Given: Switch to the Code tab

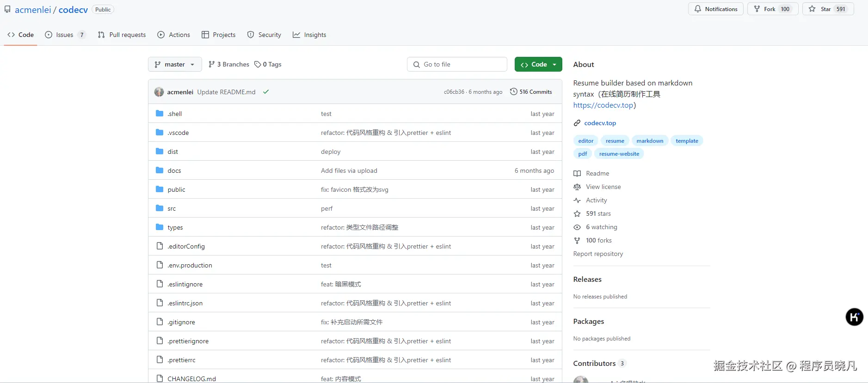Looking at the screenshot, I should coord(21,35).
